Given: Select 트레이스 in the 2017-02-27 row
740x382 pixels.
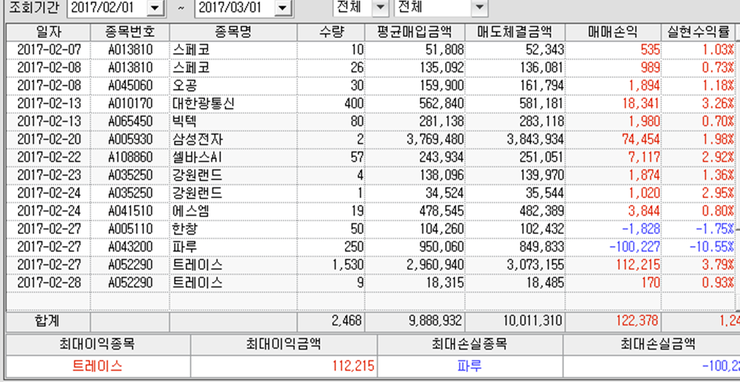Looking at the screenshot, I should [197, 265].
